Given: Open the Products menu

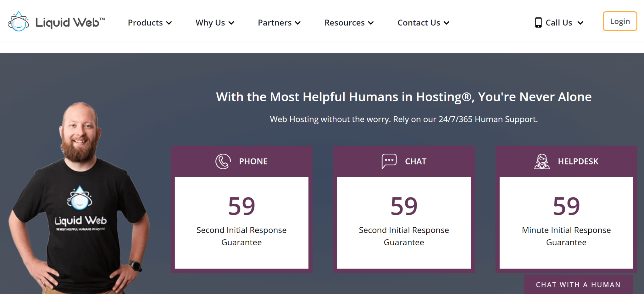Looking at the screenshot, I should tap(150, 23).
